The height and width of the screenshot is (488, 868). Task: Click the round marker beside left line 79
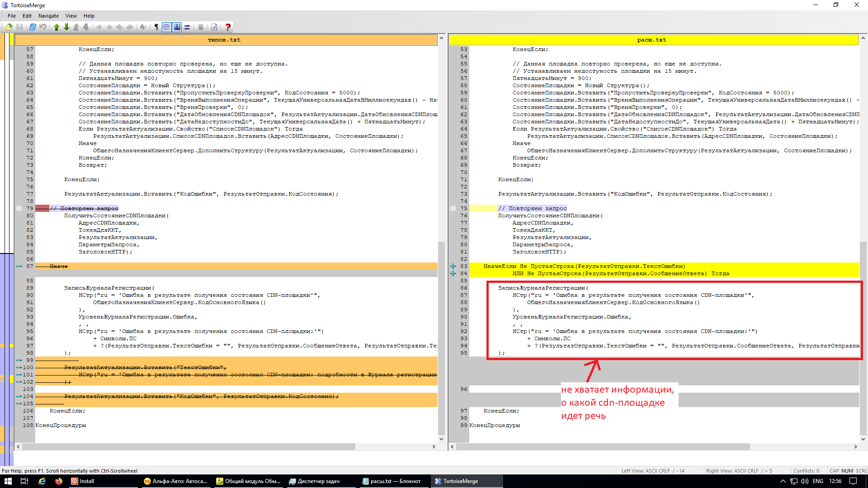(x=19, y=208)
